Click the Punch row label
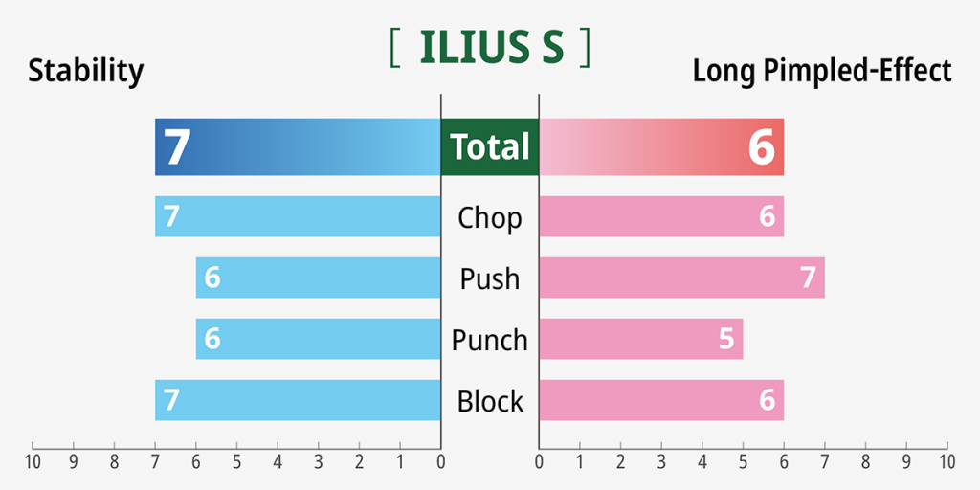Screen dimensions: 980x490 (490, 340)
